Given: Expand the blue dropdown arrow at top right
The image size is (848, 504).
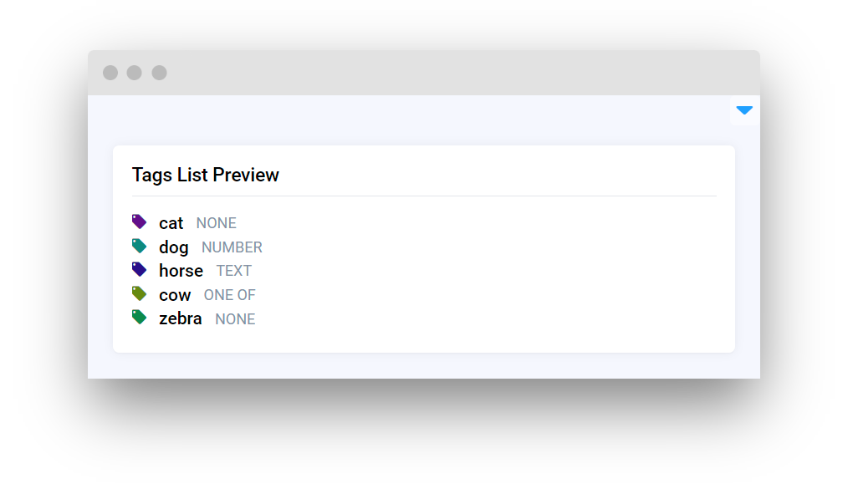Looking at the screenshot, I should [x=744, y=110].
